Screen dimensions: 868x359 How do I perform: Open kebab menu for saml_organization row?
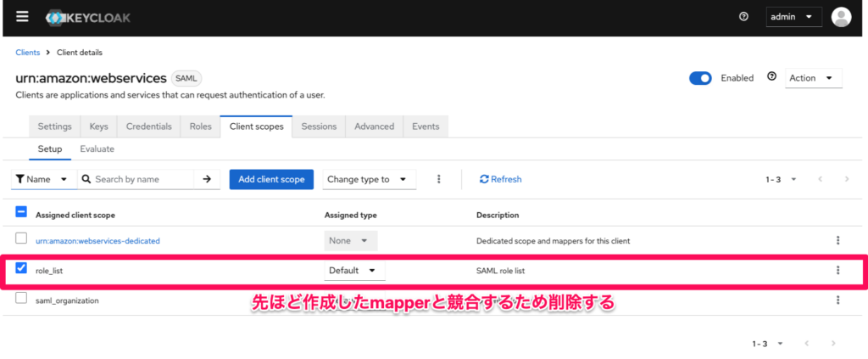(x=837, y=300)
